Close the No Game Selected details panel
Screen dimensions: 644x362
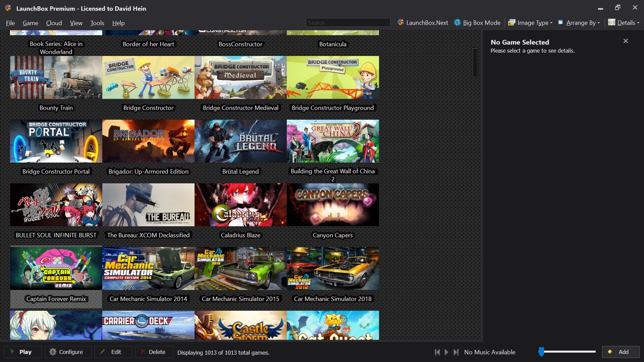[626, 41]
